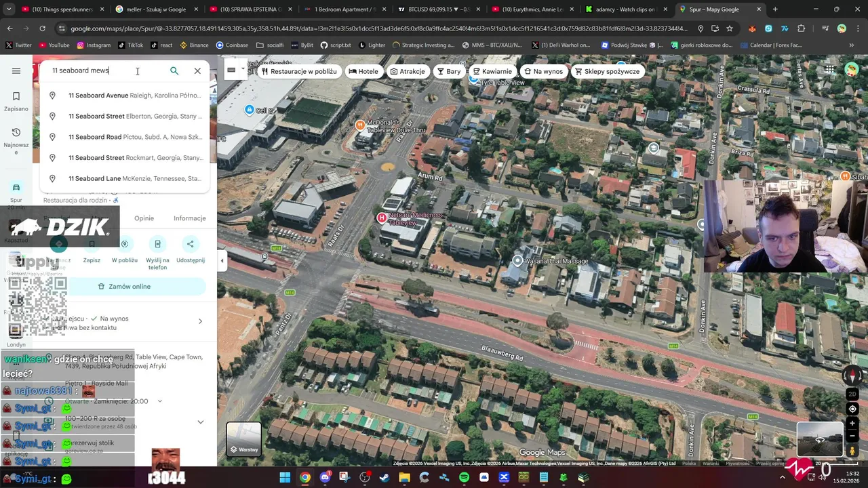Click the Netcare Medicross hospital pin
Image resolution: width=868 pixels, height=488 pixels.
point(382,218)
